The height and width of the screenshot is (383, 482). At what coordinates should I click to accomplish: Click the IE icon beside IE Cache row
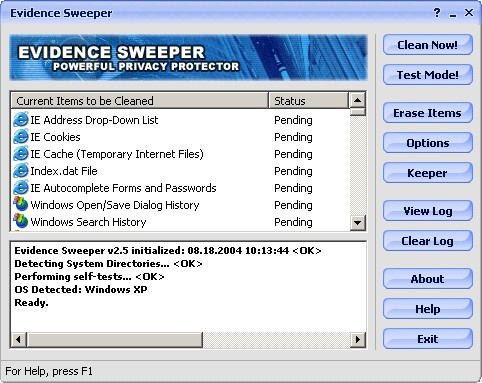click(21, 154)
